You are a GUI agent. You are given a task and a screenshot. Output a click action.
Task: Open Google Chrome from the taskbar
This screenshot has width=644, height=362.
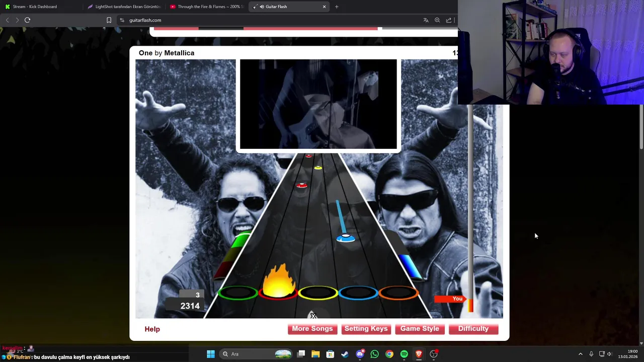tap(389, 354)
